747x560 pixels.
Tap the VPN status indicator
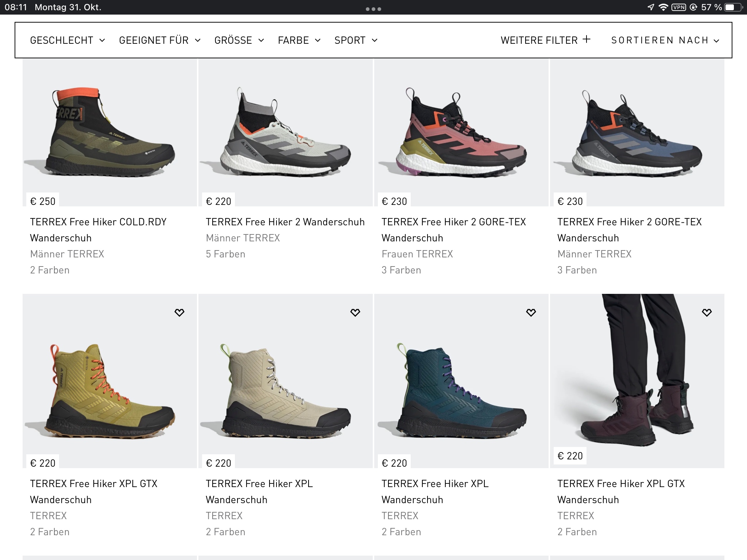point(678,7)
